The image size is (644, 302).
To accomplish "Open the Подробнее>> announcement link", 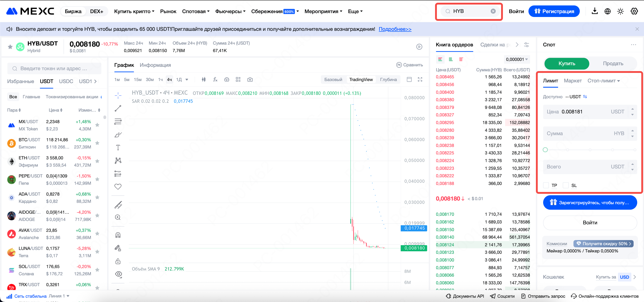I will tap(395, 29).
